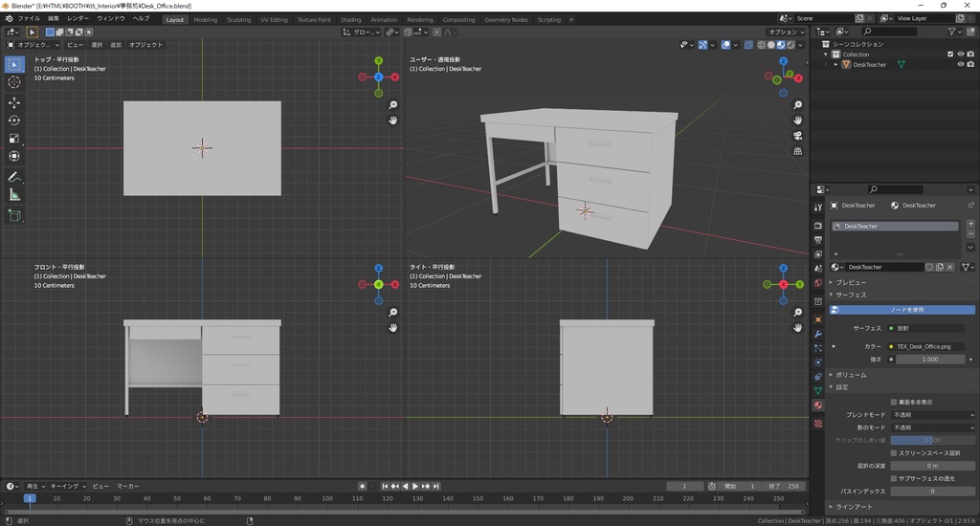
Task: Open the ファイル menu
Action: click(29, 18)
